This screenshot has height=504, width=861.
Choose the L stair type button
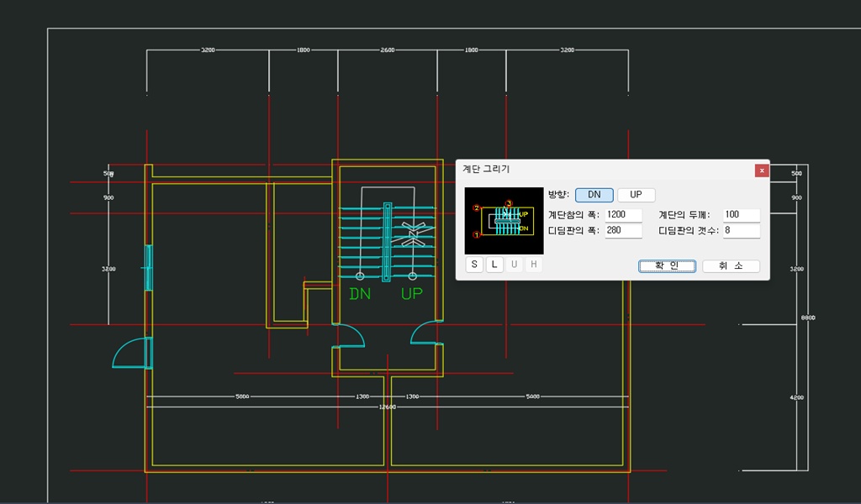click(x=494, y=265)
